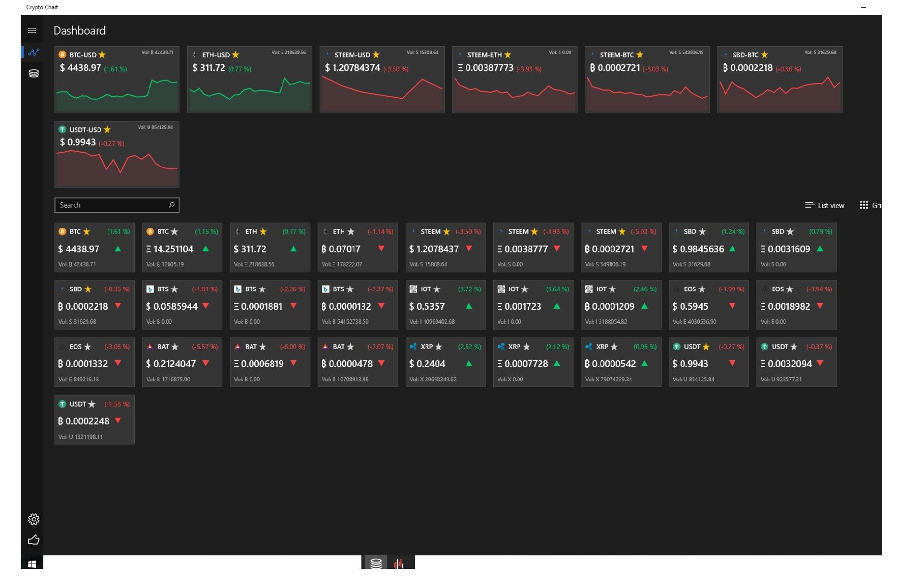Click the BAT icon on the $ 0.2124047 tile
The image size is (924, 578).
coord(150,347)
